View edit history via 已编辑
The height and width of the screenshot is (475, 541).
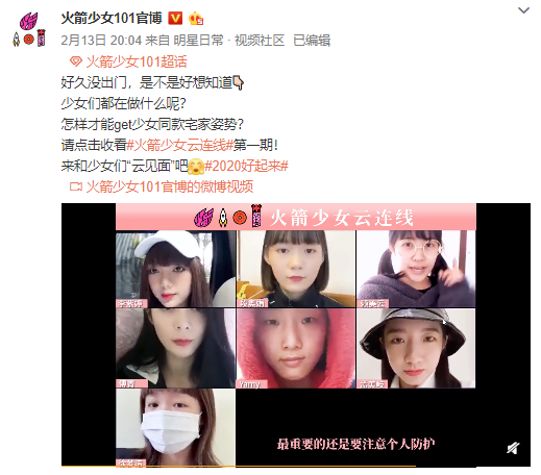pos(312,40)
